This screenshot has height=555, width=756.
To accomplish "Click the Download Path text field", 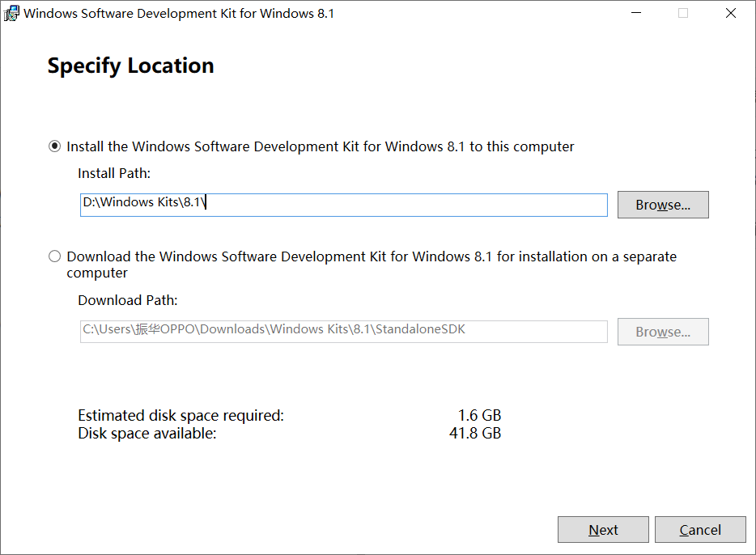I will [x=344, y=332].
